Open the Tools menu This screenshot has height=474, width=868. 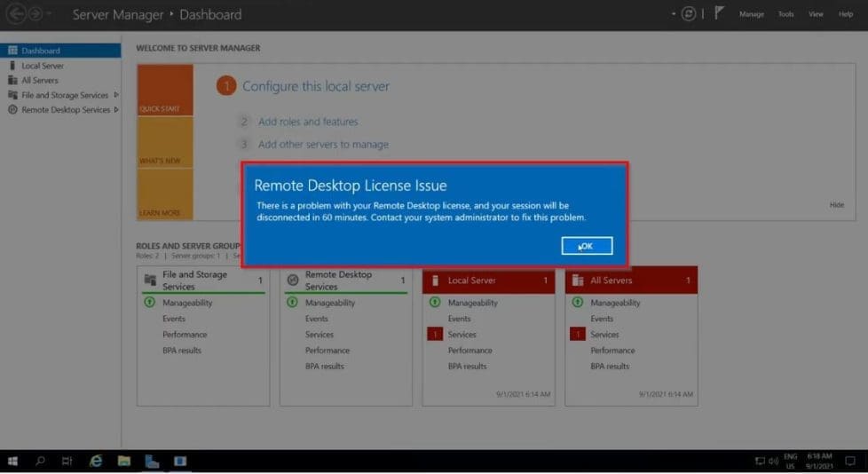point(786,14)
